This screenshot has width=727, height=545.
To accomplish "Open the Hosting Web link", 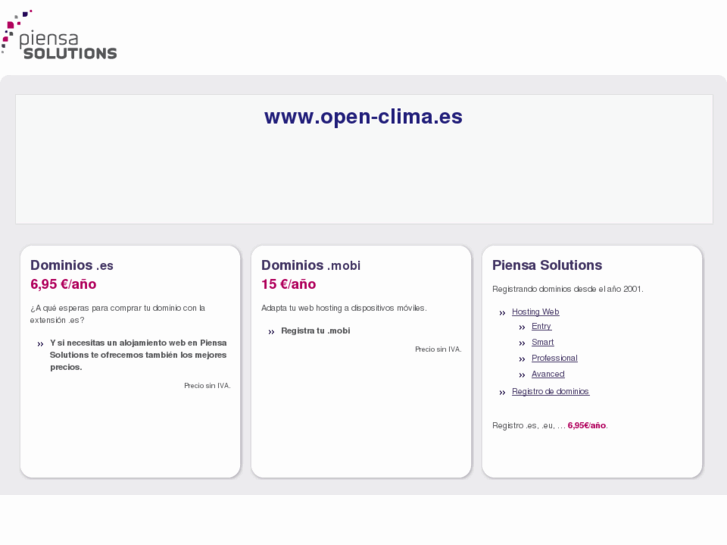I will coord(536,312).
